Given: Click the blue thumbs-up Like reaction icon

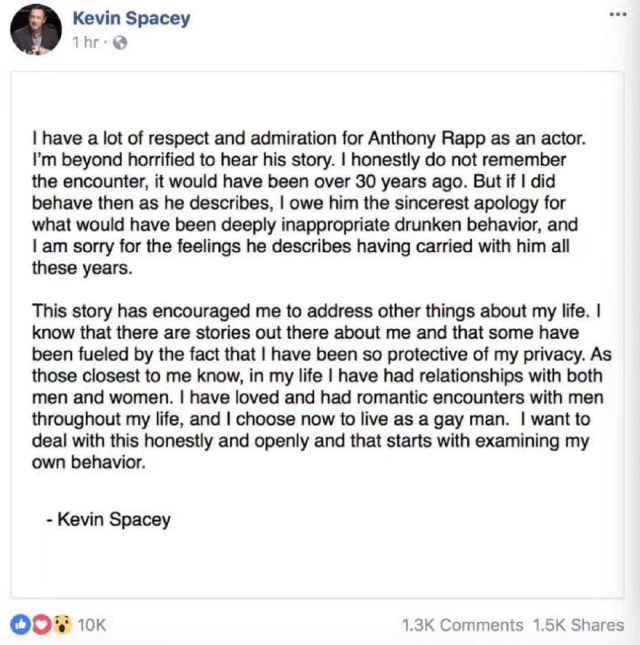Looking at the screenshot, I should point(21,625).
